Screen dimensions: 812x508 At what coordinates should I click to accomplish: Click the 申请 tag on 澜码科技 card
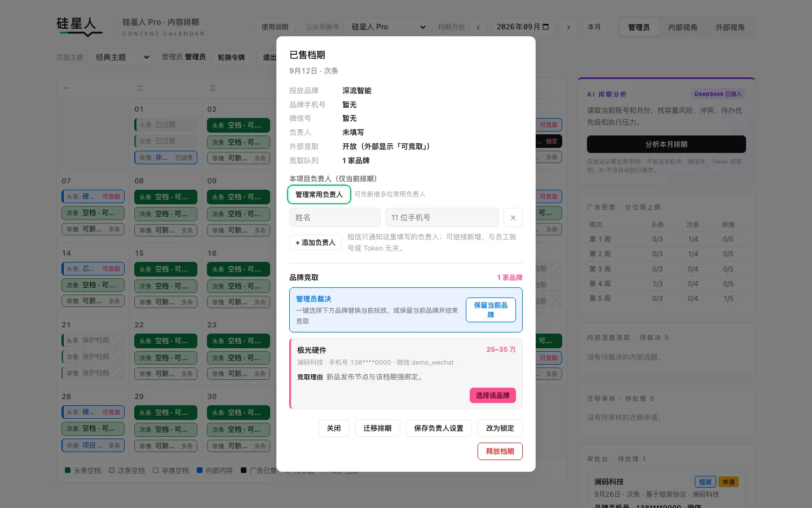point(729,482)
